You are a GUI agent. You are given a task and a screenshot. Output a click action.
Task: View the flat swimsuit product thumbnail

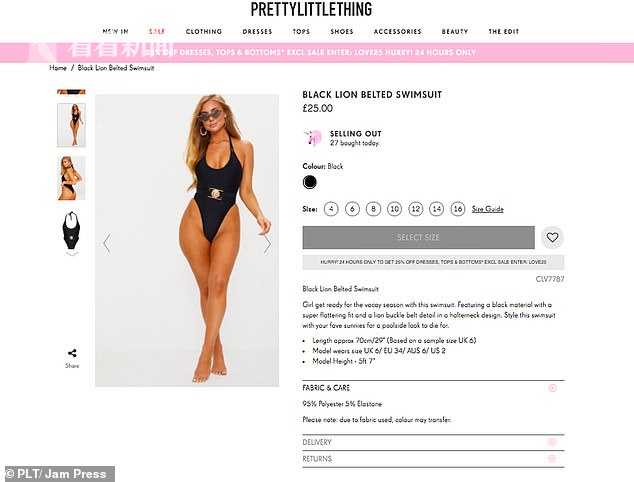pos(71,233)
